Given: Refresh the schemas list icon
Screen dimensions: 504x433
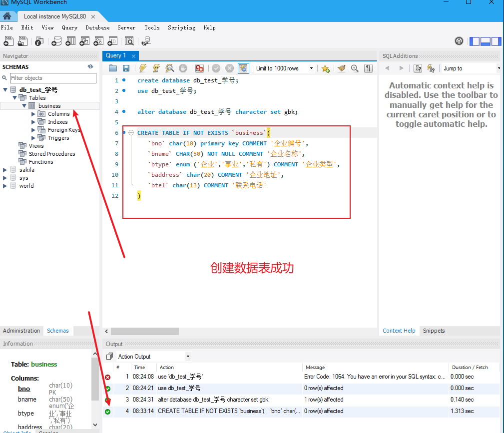Looking at the screenshot, I should (90, 66).
